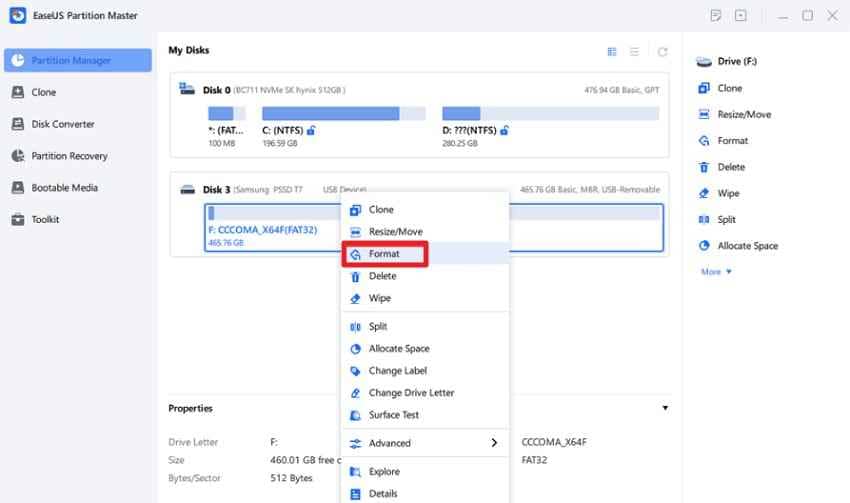Image resolution: width=850 pixels, height=503 pixels.
Task: Click the Drive (F:) disk icon
Action: [x=704, y=61]
